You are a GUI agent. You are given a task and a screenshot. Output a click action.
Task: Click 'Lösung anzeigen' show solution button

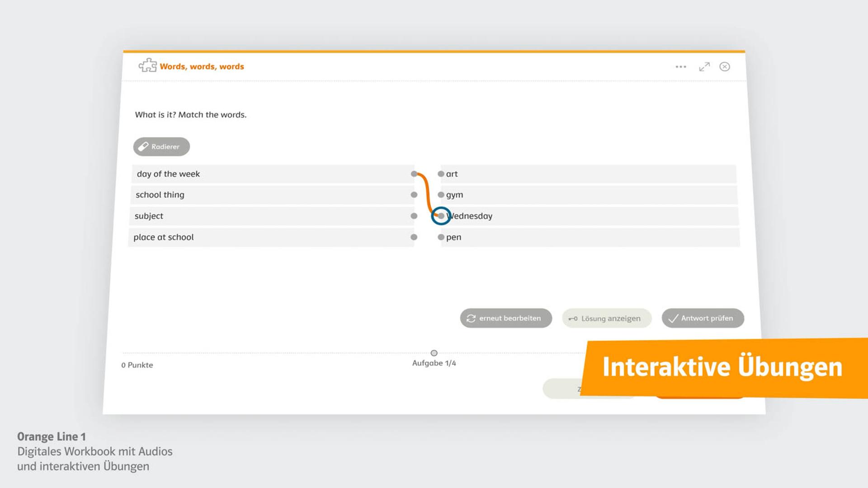pyautogui.click(x=607, y=318)
